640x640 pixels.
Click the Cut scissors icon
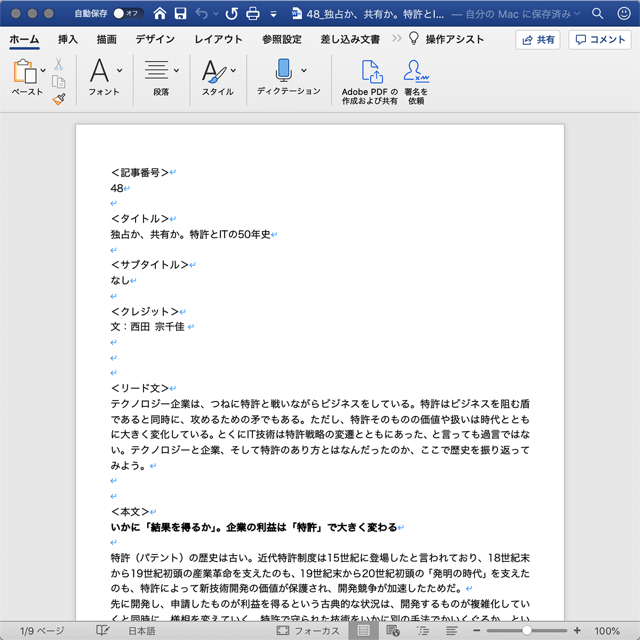point(59,64)
